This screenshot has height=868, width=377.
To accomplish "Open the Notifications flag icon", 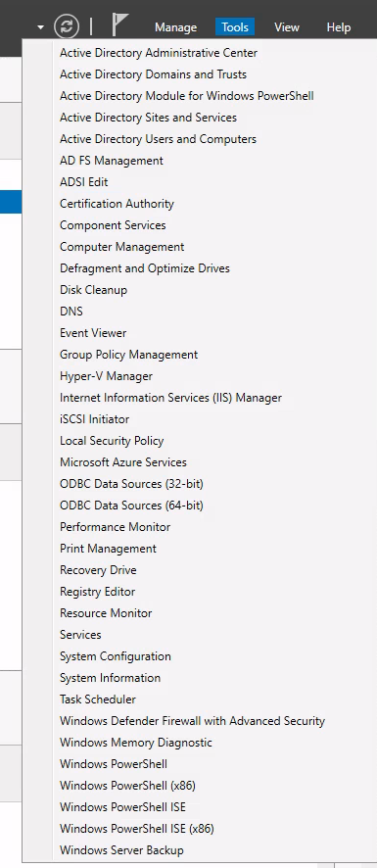I will click(x=119, y=25).
